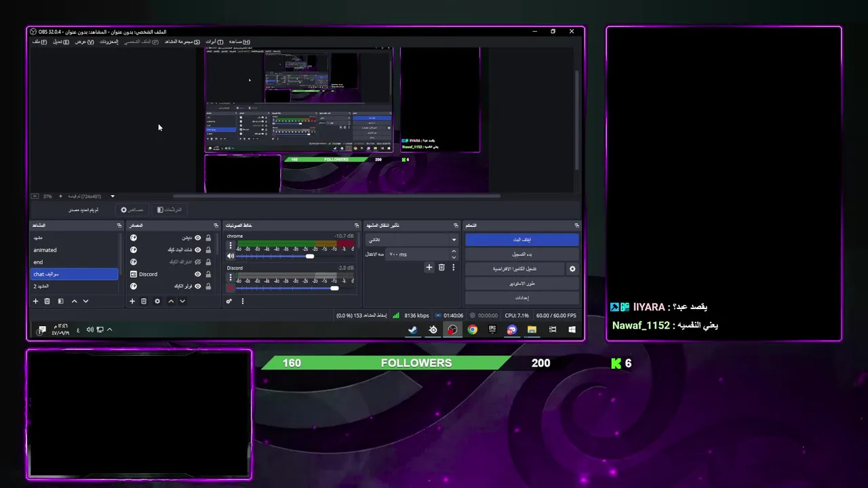Move source down with the Sources panel down arrow
Screen dimensions: 868x488
pyautogui.click(x=182, y=301)
